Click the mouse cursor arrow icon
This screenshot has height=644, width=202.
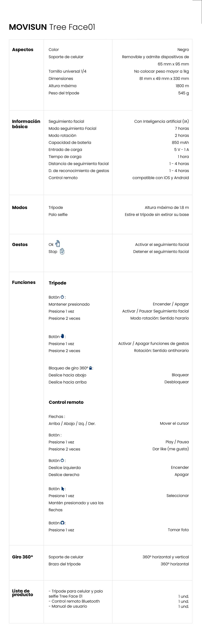tap(63, 488)
